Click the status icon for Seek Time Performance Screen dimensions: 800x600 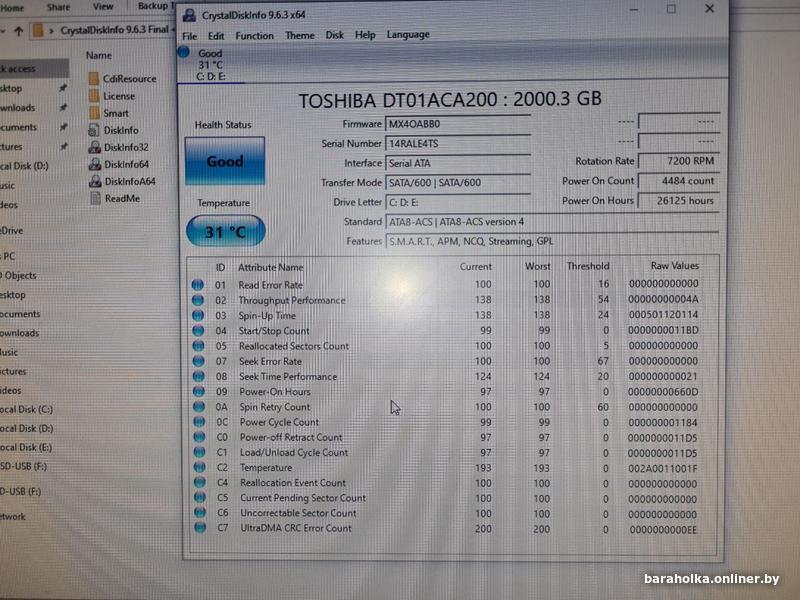pyautogui.click(x=198, y=377)
